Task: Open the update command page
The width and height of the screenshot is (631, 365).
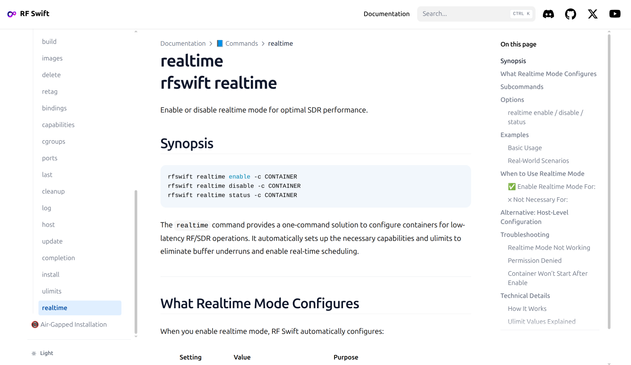Action: 52,241
